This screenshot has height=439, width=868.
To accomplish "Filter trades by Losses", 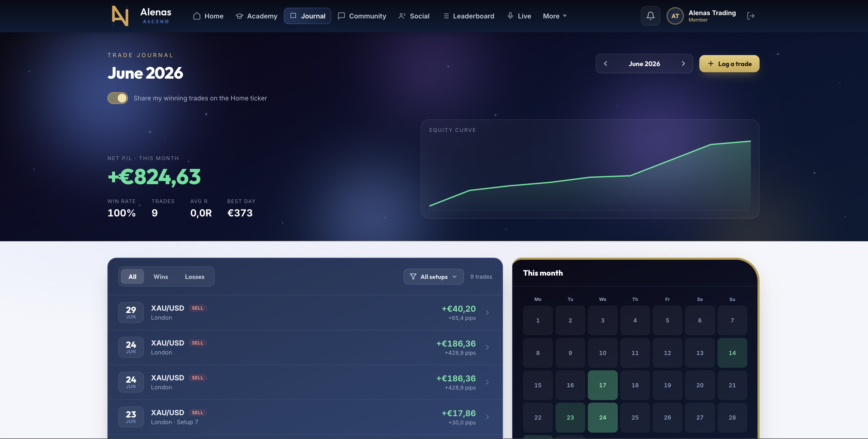I will pos(194,276).
